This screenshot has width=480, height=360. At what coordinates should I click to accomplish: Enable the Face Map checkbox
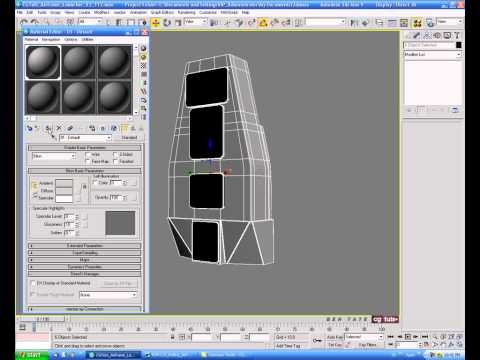(x=88, y=162)
